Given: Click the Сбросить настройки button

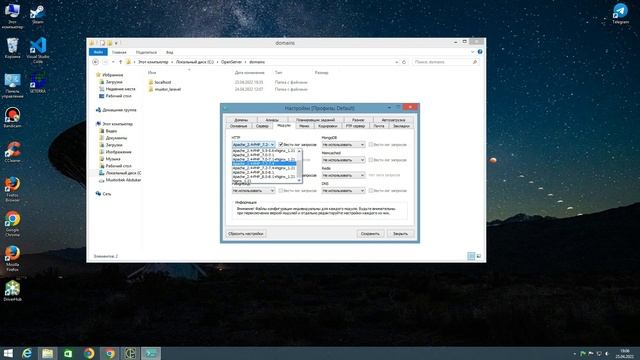Looking at the screenshot, I should (x=246, y=233).
